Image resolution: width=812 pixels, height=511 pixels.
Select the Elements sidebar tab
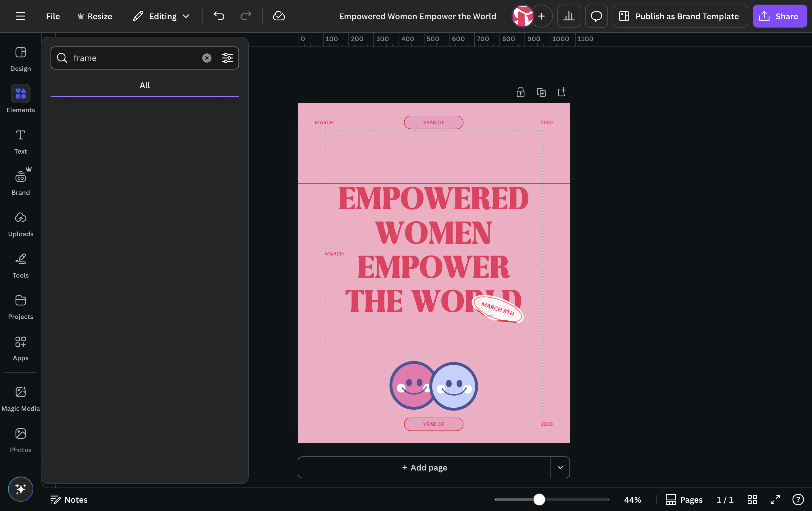point(21,99)
